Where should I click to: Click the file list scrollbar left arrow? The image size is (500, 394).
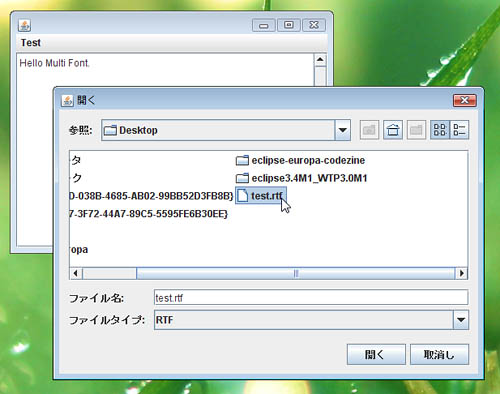tap(76, 273)
